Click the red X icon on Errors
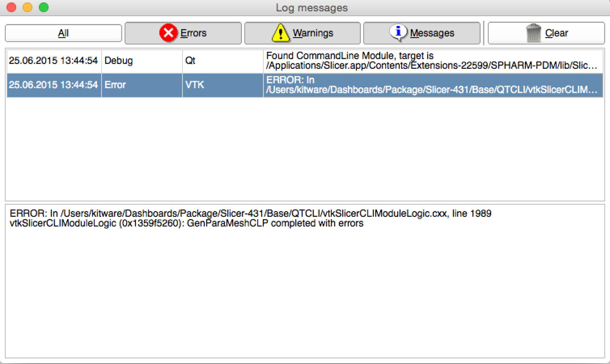 coord(168,33)
